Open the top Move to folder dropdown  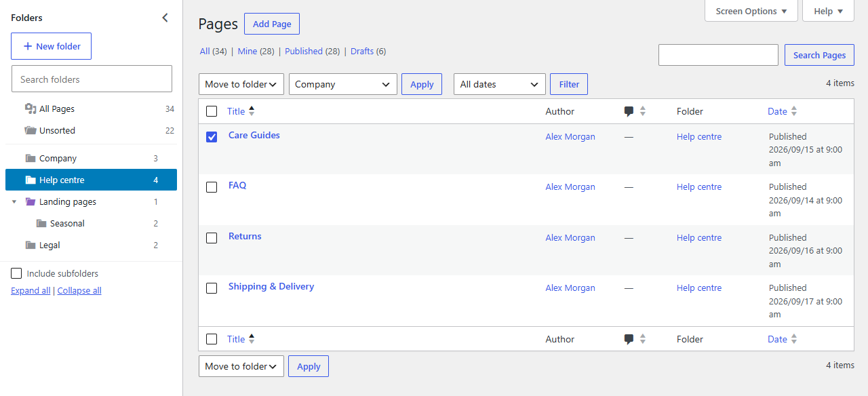click(241, 84)
